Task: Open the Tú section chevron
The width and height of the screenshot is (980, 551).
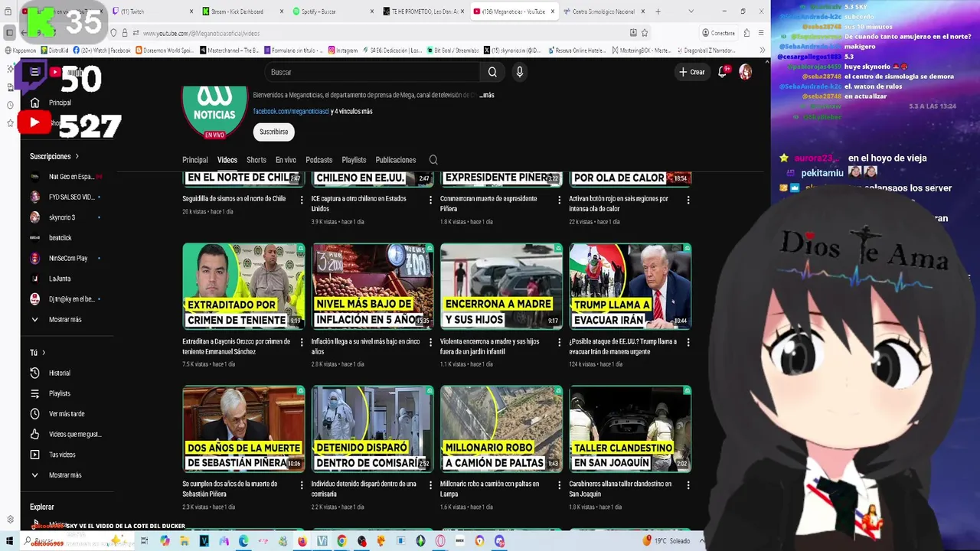Action: [x=44, y=353]
